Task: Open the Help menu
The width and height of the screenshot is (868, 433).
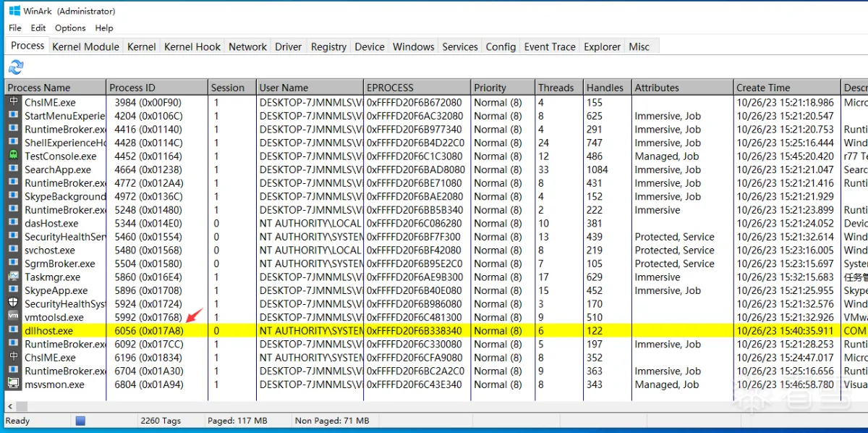Action: 104,28
